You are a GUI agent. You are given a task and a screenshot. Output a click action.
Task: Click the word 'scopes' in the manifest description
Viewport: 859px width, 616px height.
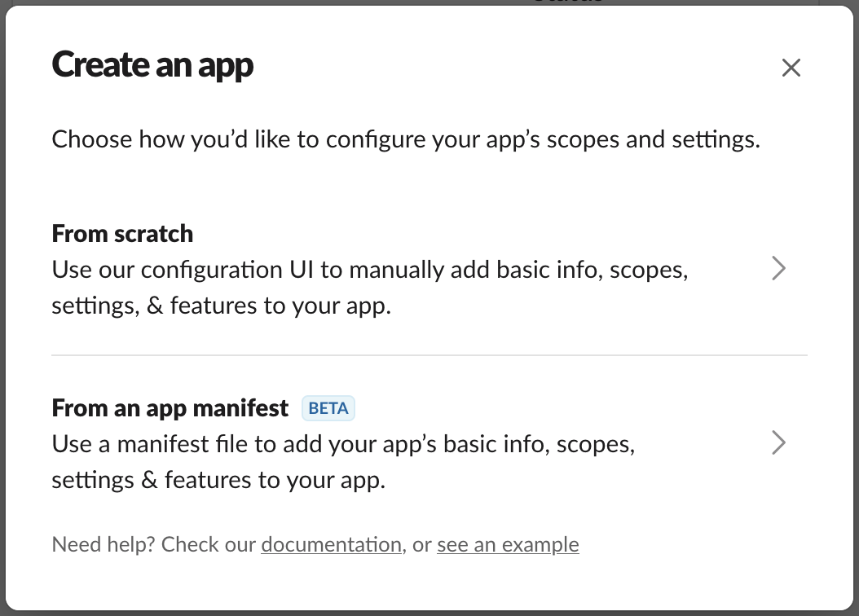(596, 445)
